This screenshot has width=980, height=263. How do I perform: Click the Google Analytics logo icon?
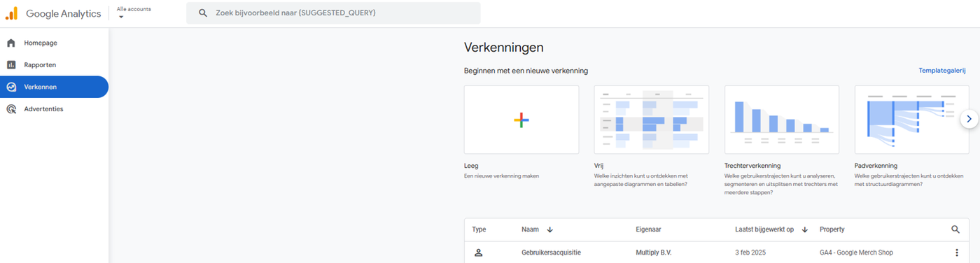[12, 13]
